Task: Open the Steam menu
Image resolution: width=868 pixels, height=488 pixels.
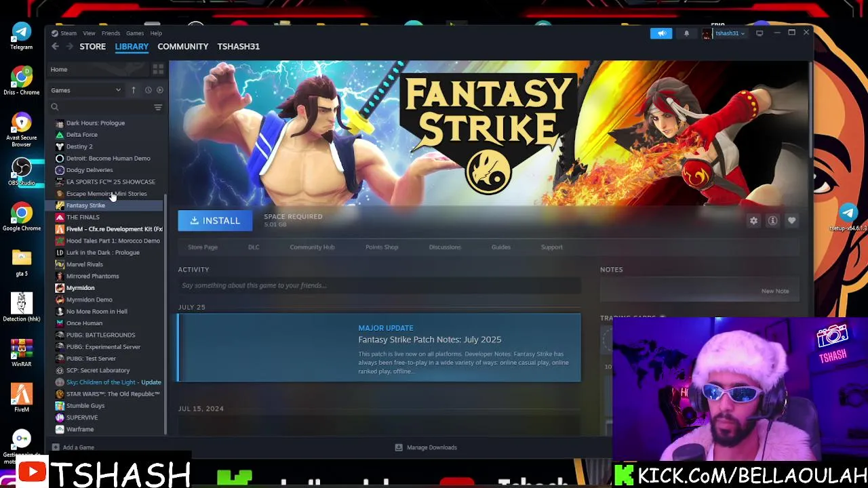Action: 68,33
